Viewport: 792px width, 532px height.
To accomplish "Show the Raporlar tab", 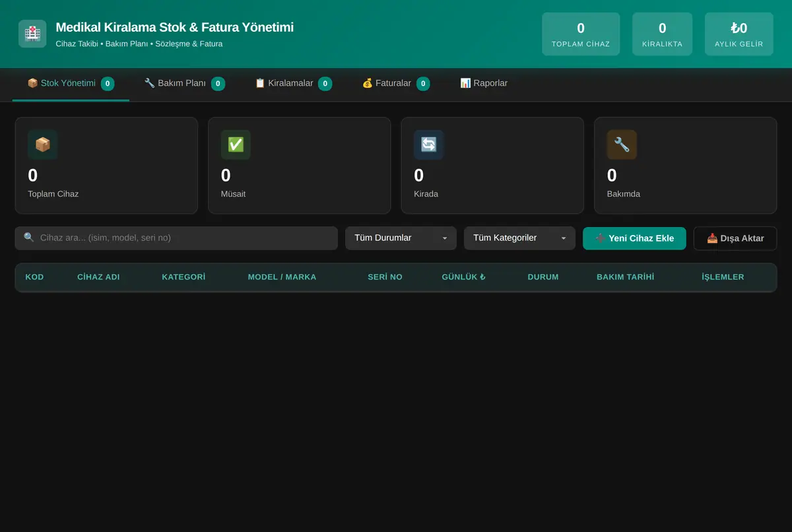I will tap(484, 84).
